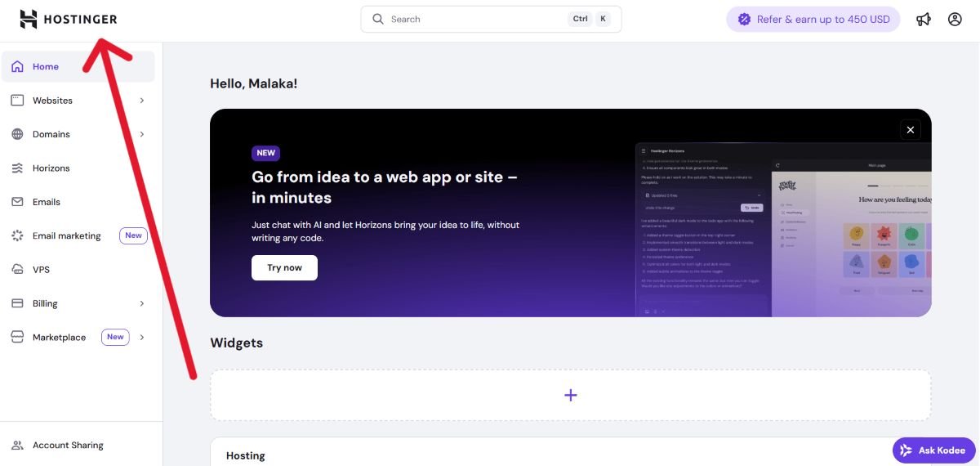
Task: Click the Billing credit card icon
Action: 17,303
